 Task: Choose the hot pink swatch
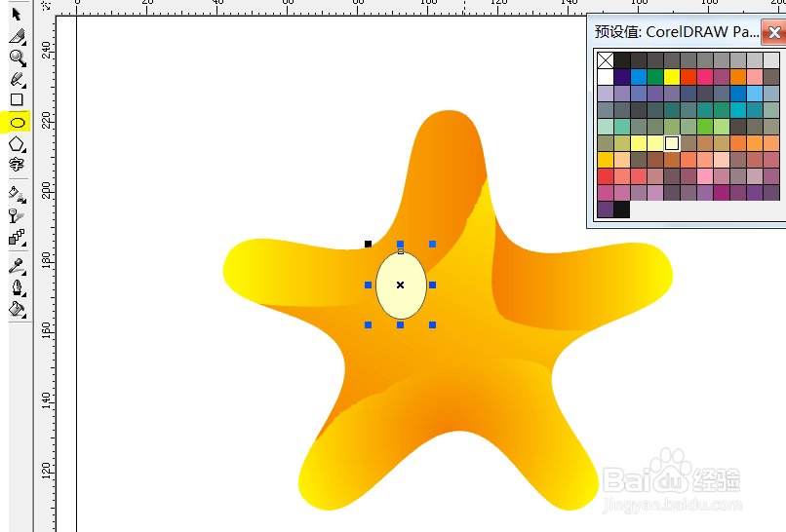click(705, 77)
